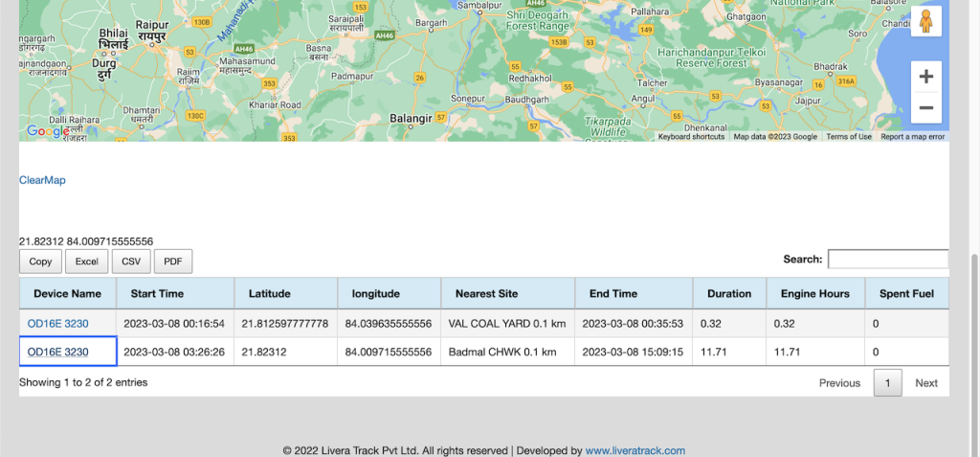Download table as CSV
The height and width of the screenshot is (457, 980).
131,262
